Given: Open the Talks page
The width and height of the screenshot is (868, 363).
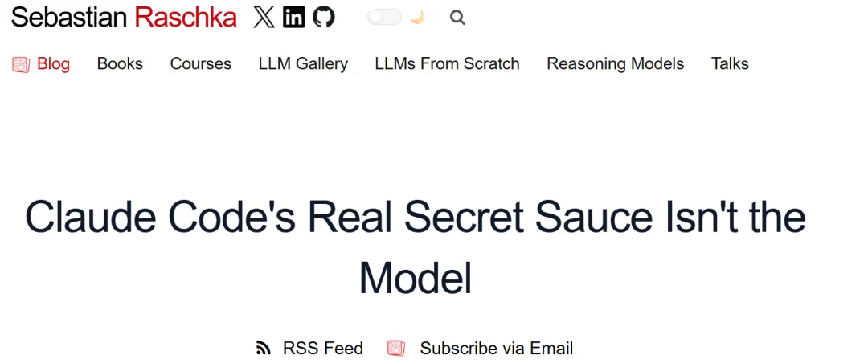Looking at the screenshot, I should click(730, 63).
